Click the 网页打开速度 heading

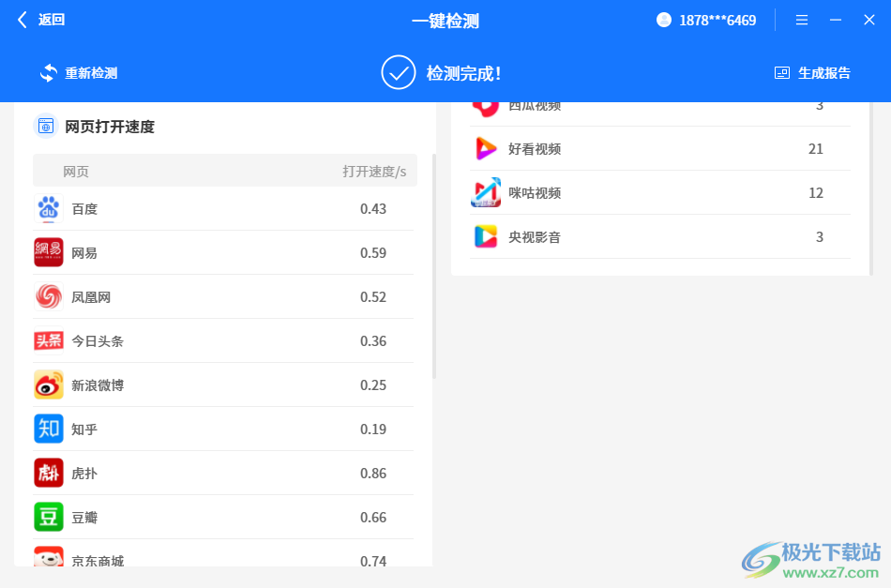(x=110, y=127)
